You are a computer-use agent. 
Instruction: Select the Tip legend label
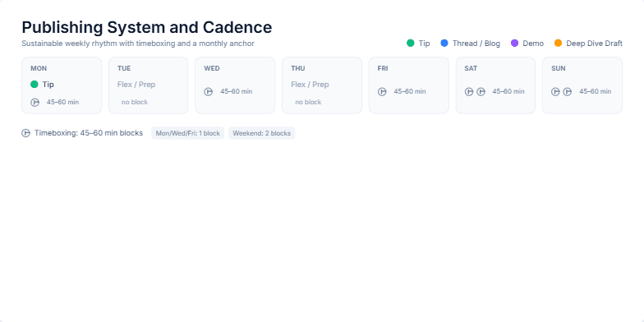pyautogui.click(x=424, y=43)
